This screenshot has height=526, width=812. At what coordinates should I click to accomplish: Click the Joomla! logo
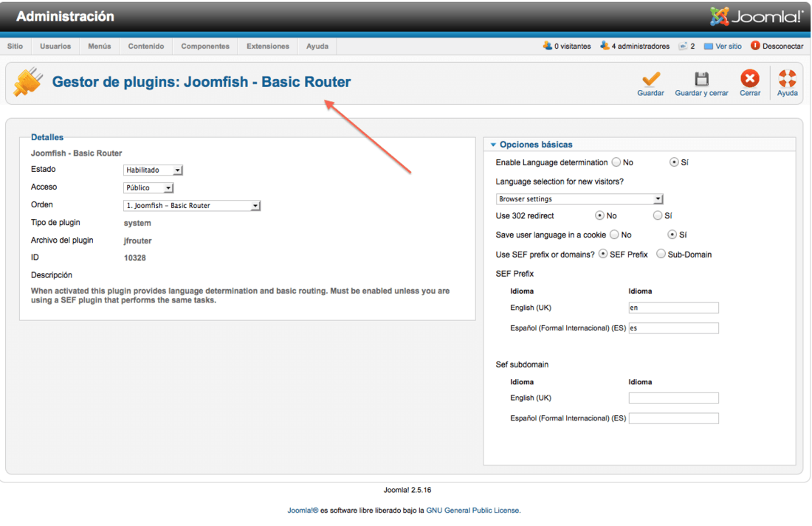[755, 16]
